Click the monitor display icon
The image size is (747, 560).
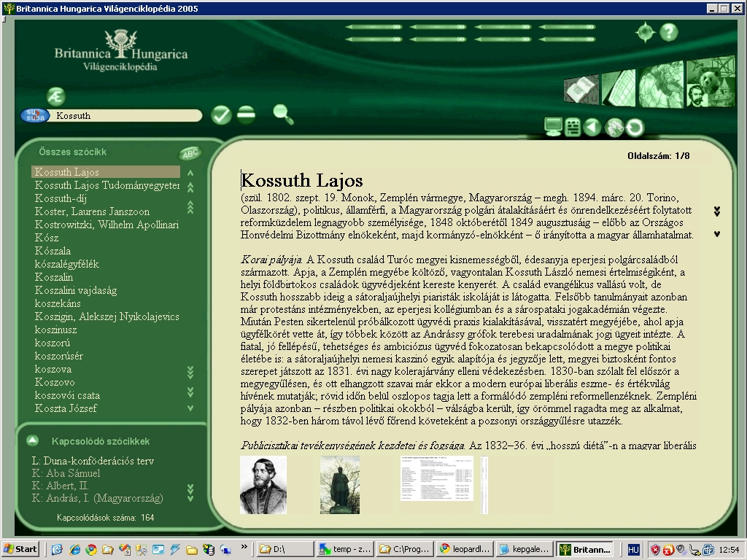pyautogui.click(x=553, y=127)
